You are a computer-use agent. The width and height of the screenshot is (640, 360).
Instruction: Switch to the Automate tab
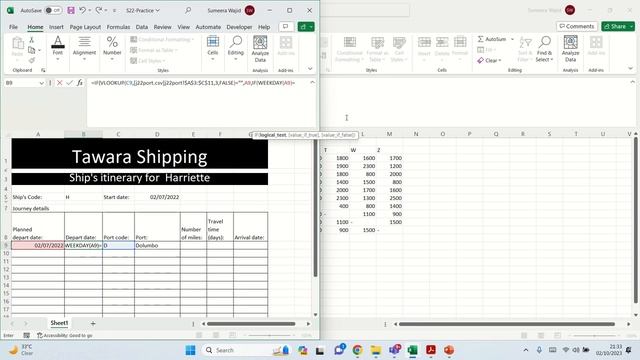point(208,27)
